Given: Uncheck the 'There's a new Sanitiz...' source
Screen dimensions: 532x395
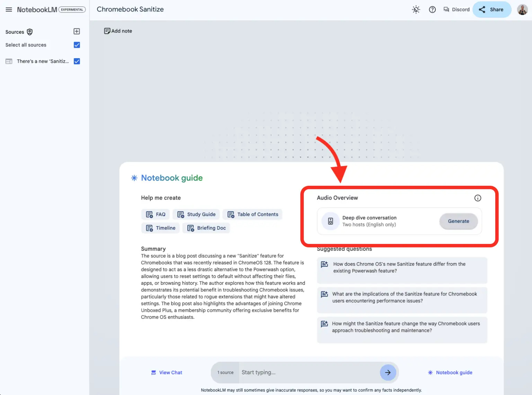Looking at the screenshot, I should click(77, 61).
